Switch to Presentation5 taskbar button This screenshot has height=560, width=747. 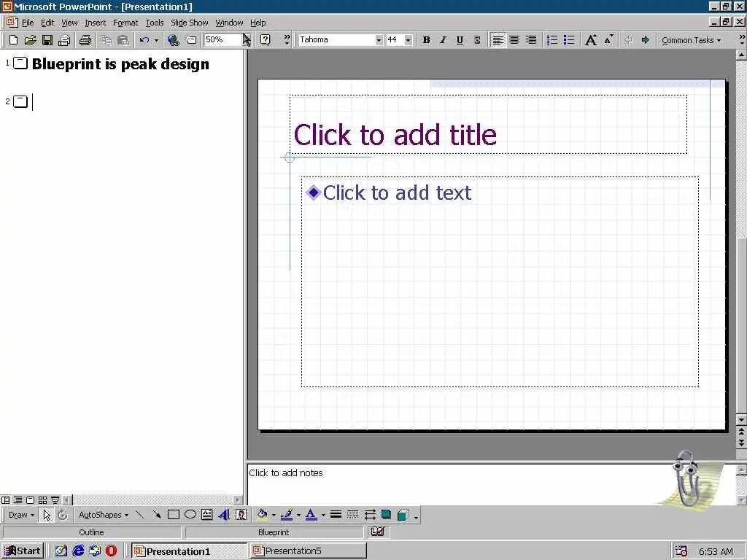[x=308, y=551]
